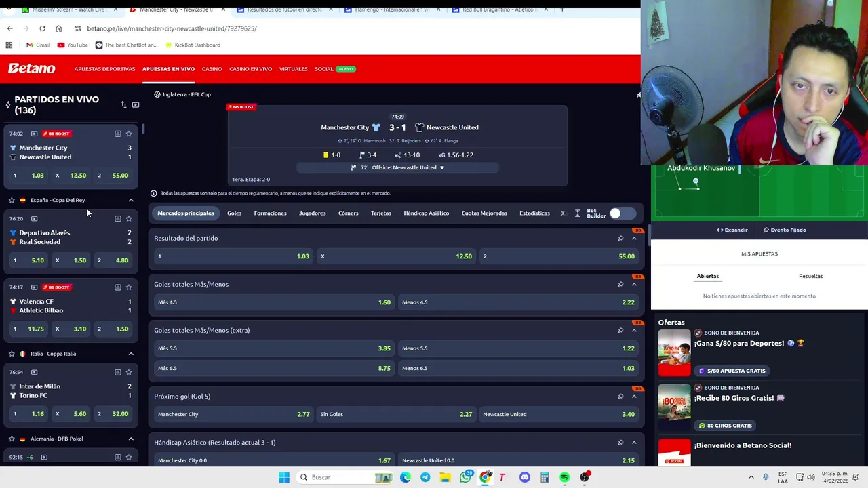Favorite the Valencia CF match star
The height and width of the screenshot is (488, 868).
129,287
